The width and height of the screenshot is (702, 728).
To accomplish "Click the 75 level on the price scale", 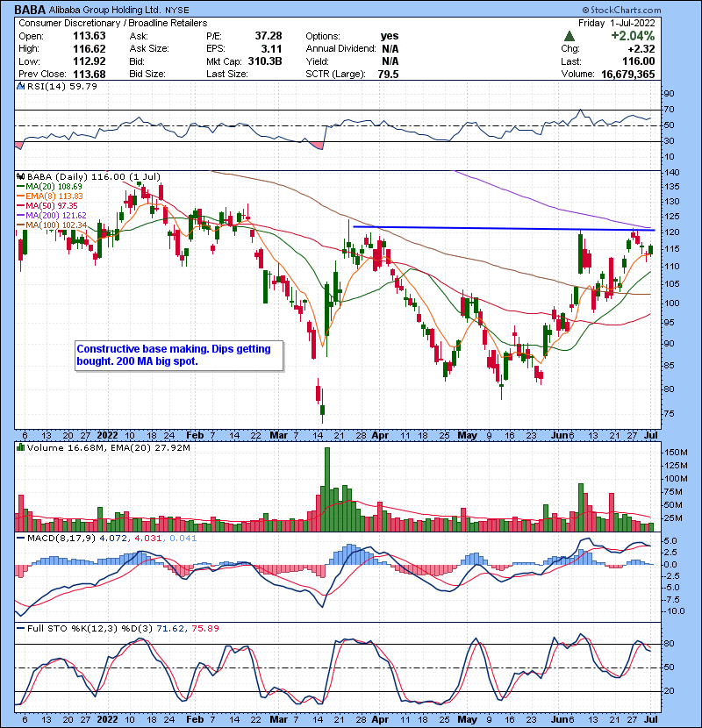I will point(669,413).
